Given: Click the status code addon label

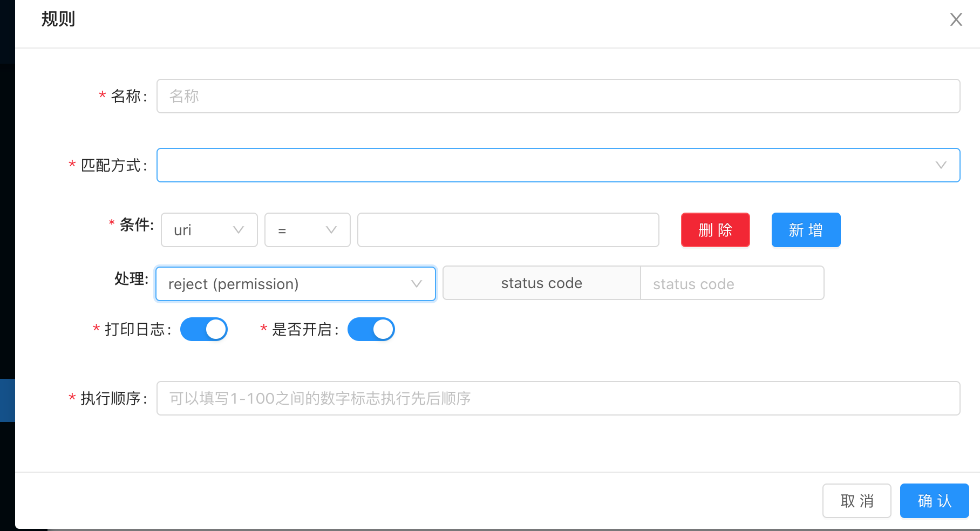Looking at the screenshot, I should click(542, 283).
